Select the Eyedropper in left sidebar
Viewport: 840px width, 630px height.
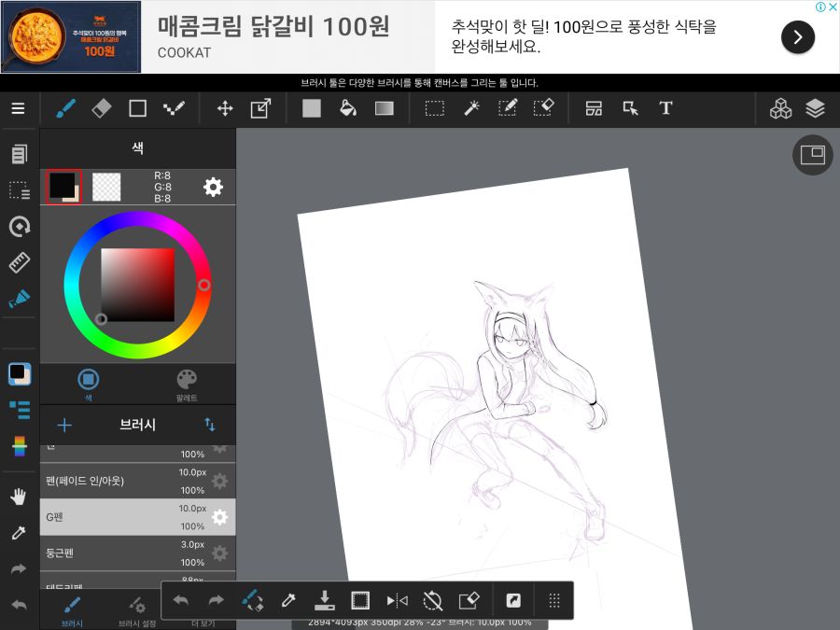pos(19,533)
